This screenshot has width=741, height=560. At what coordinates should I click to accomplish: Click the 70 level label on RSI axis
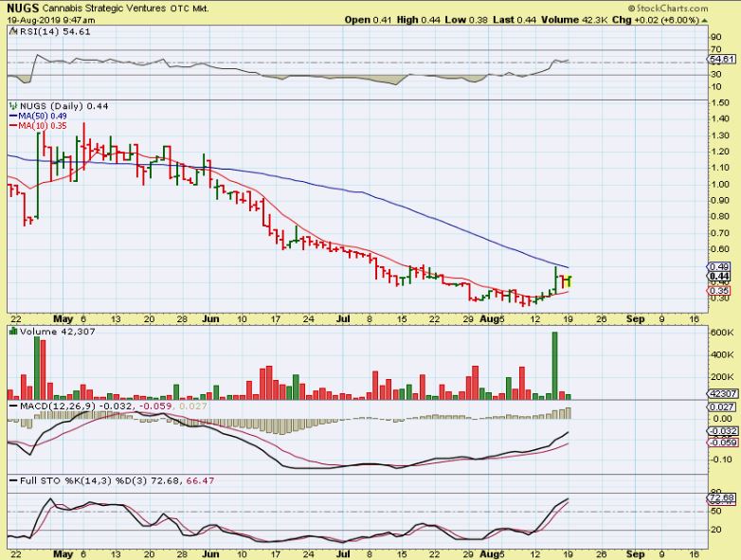point(716,49)
